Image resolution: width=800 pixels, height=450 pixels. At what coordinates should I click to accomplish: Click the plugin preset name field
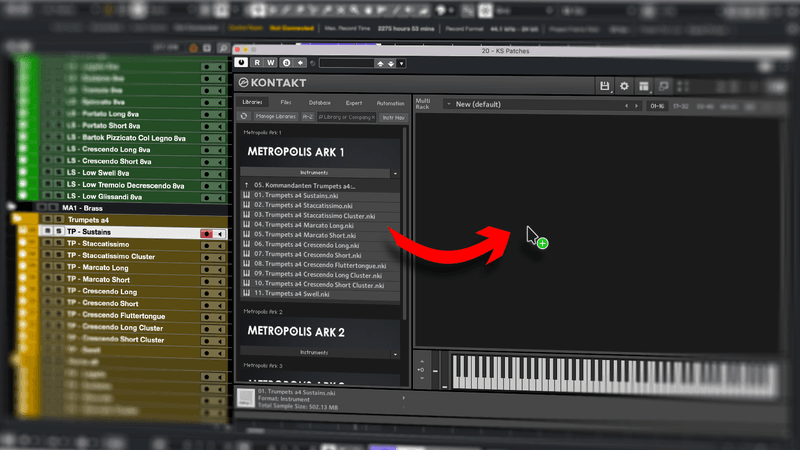(x=347, y=63)
